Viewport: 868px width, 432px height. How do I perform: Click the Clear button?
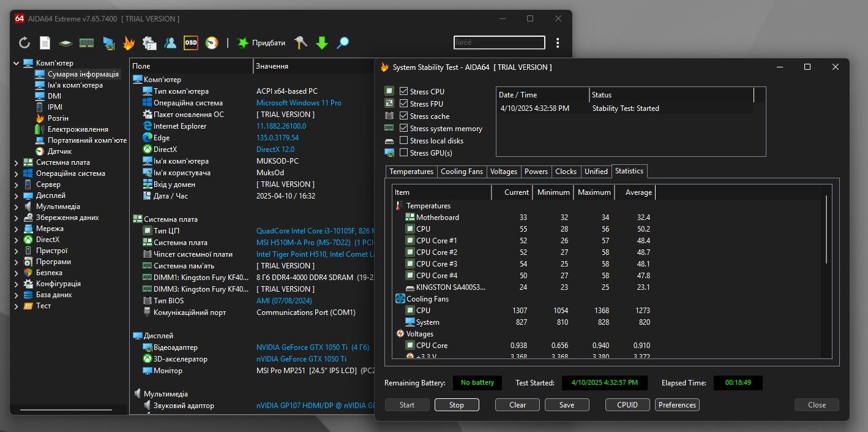[518, 405]
